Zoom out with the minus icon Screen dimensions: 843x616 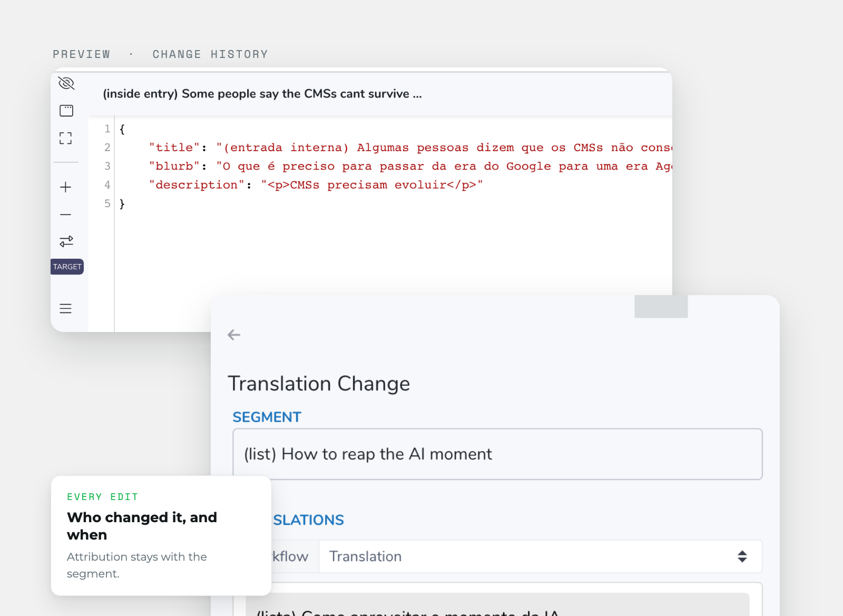pyautogui.click(x=66, y=215)
